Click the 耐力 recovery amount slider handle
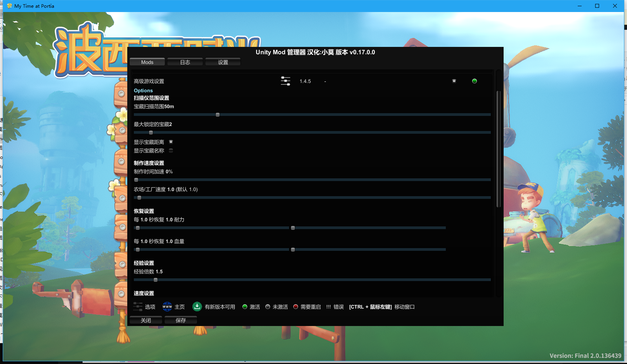Screen dimensions: 627x364 tap(293, 228)
